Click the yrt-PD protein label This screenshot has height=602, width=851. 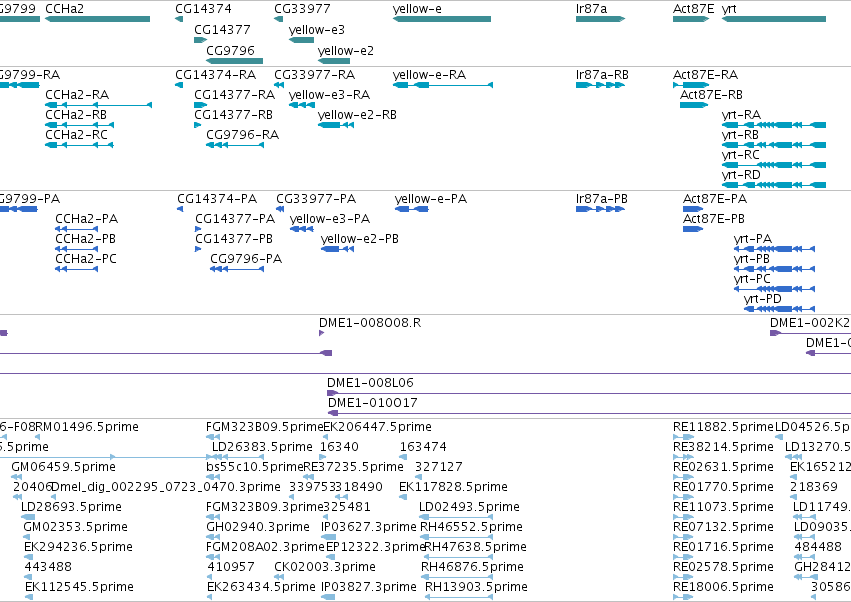(763, 299)
